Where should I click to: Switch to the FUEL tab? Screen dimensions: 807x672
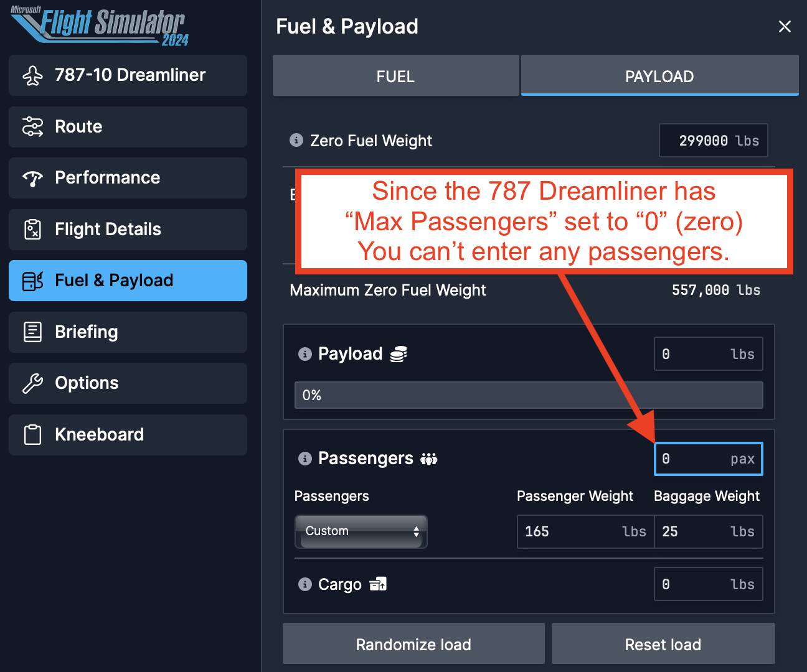[x=395, y=76]
